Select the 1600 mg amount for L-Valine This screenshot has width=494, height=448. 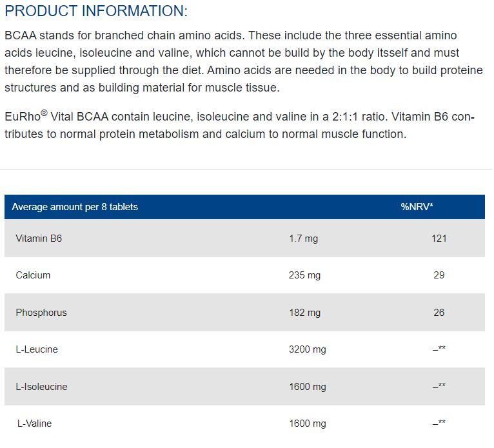(307, 424)
